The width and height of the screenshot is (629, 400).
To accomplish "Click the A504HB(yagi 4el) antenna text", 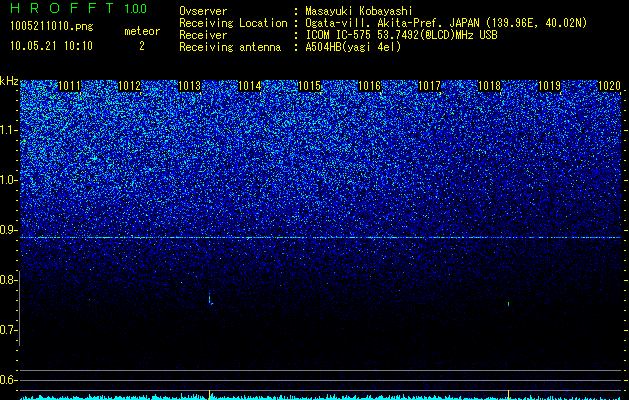I will (353, 47).
